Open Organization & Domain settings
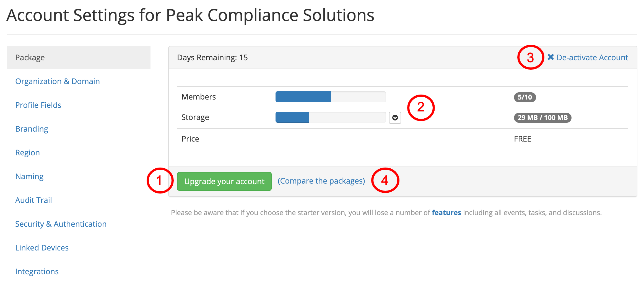Viewport: 644px width, 282px height. [x=58, y=81]
